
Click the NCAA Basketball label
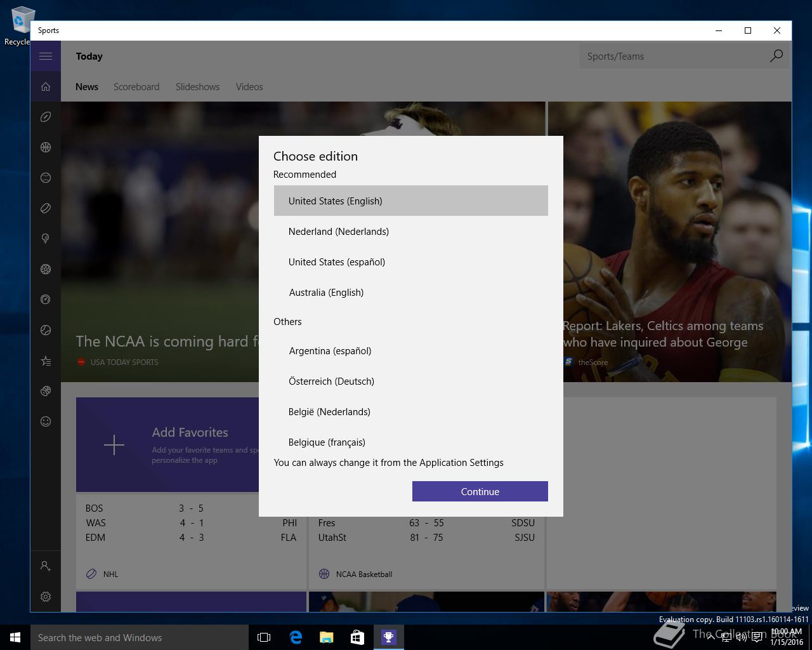pos(364,574)
